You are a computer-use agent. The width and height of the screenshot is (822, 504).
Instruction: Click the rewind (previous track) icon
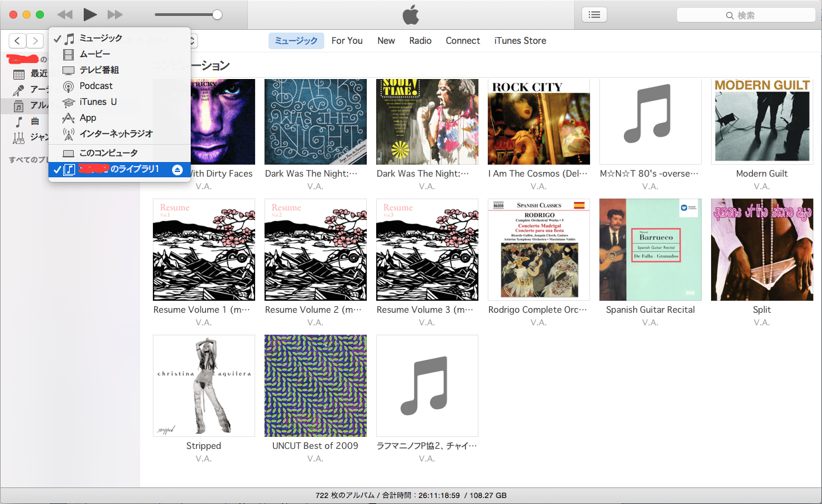(x=64, y=15)
